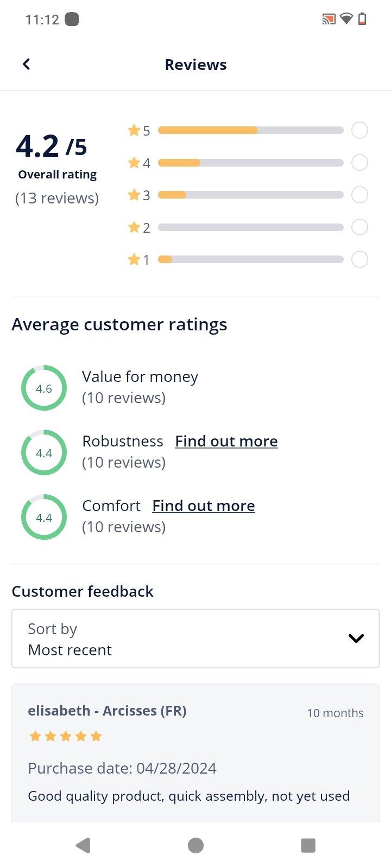The width and height of the screenshot is (391, 868).
Task: Open the Comfort Find out more link
Action: click(x=203, y=506)
